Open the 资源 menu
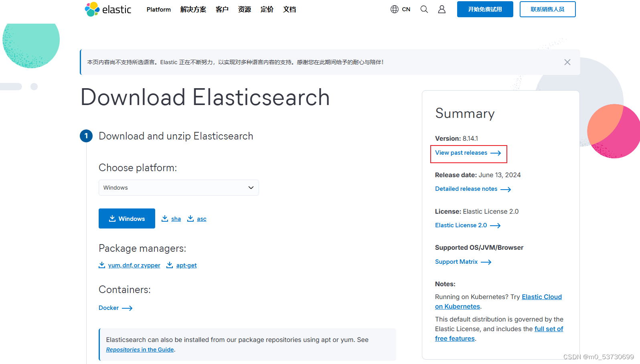This screenshot has width=640, height=364. pos(245,9)
